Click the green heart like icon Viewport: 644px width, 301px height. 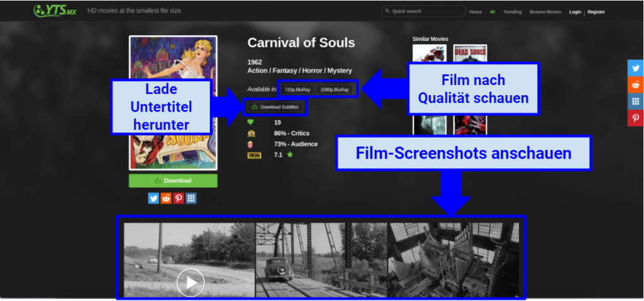tap(250, 122)
